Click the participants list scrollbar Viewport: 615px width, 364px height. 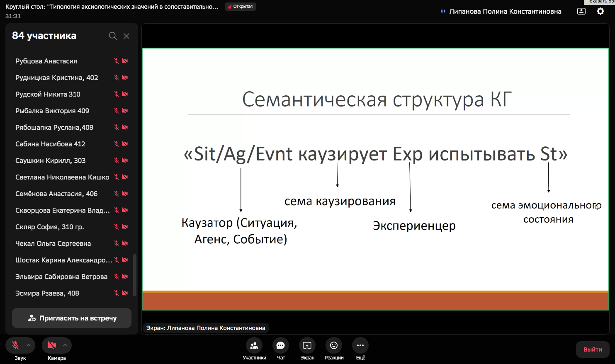coord(135,275)
